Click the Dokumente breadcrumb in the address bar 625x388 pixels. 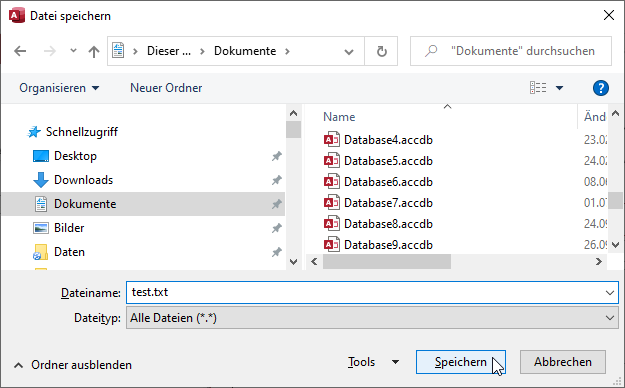pos(245,51)
